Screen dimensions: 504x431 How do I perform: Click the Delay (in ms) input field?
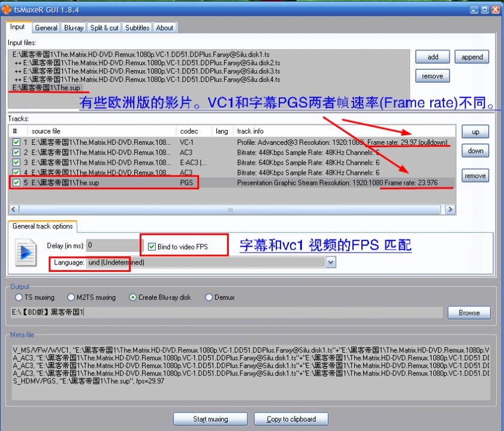click(x=114, y=245)
